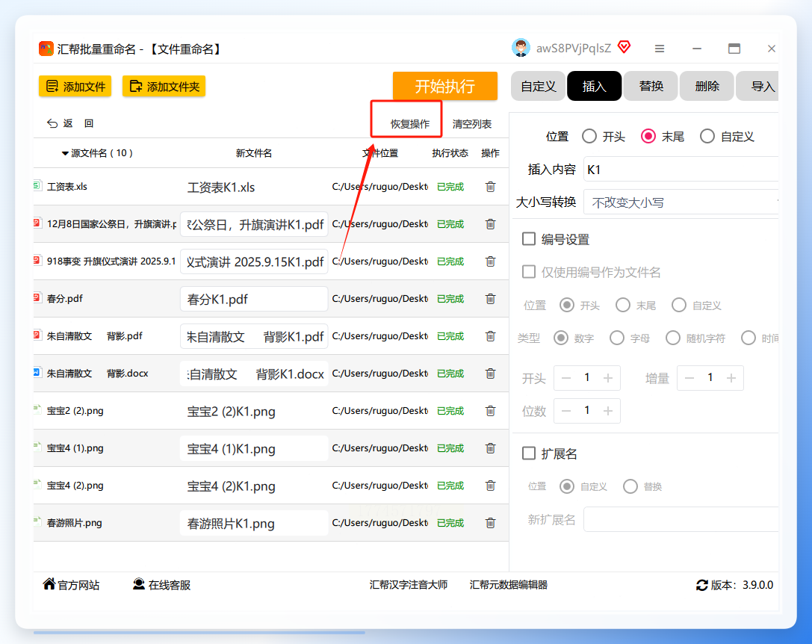Open 在线客服 support link
Image resolution: width=812 pixels, height=644 pixels.
tap(161, 585)
